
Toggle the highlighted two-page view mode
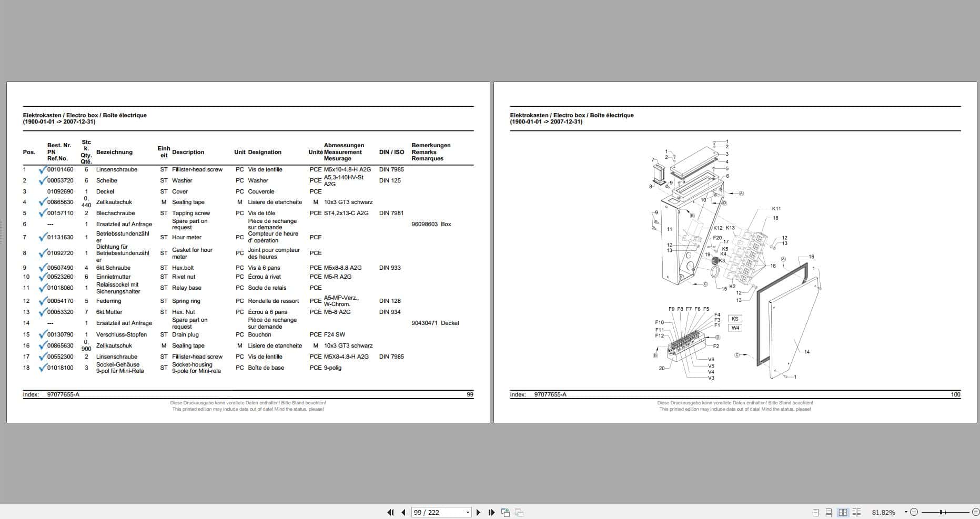click(x=843, y=512)
